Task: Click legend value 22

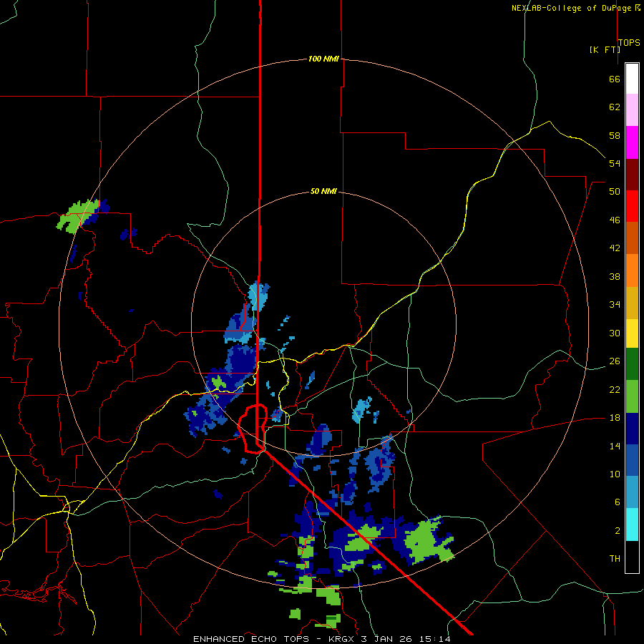Action: point(615,389)
